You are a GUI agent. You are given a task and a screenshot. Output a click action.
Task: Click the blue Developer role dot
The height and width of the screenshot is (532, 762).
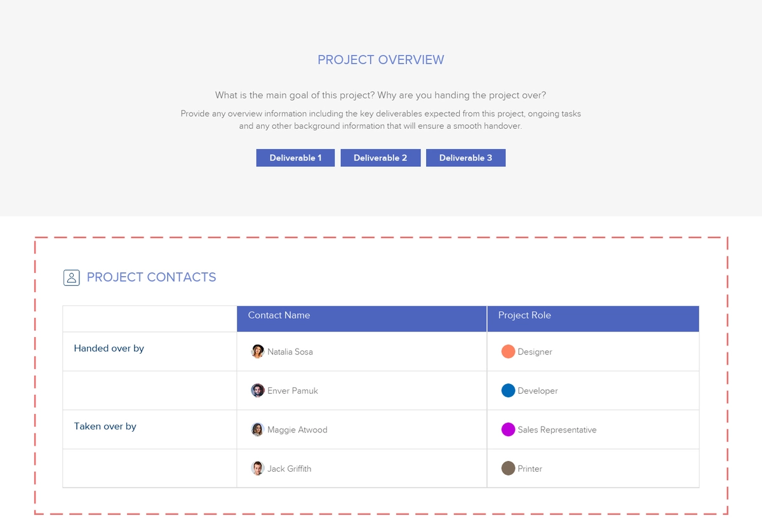coord(508,390)
